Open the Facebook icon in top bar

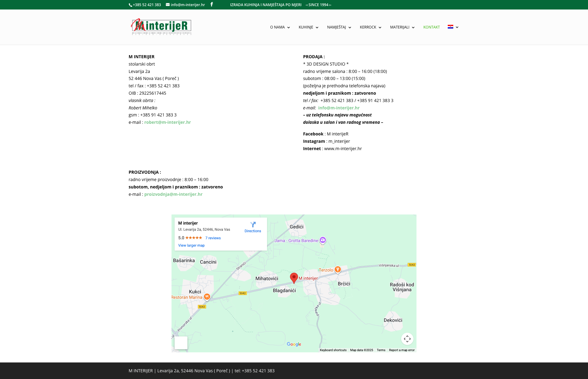tap(212, 5)
